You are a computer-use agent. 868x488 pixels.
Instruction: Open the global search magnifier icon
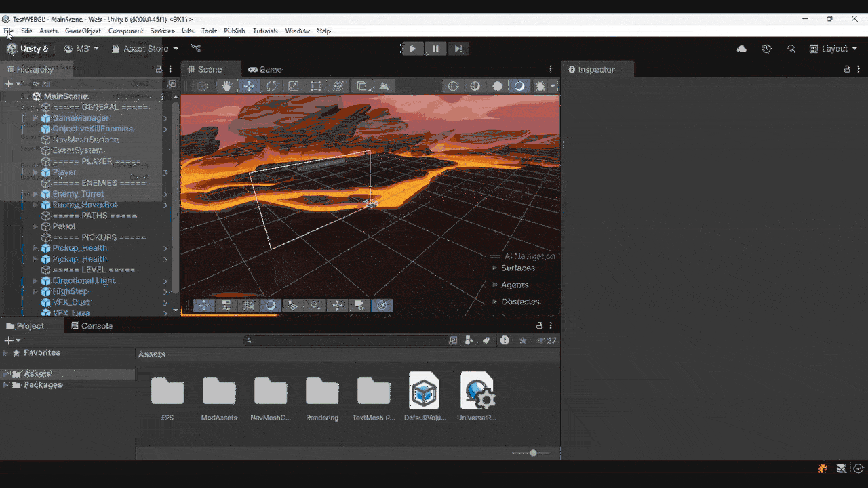point(791,49)
